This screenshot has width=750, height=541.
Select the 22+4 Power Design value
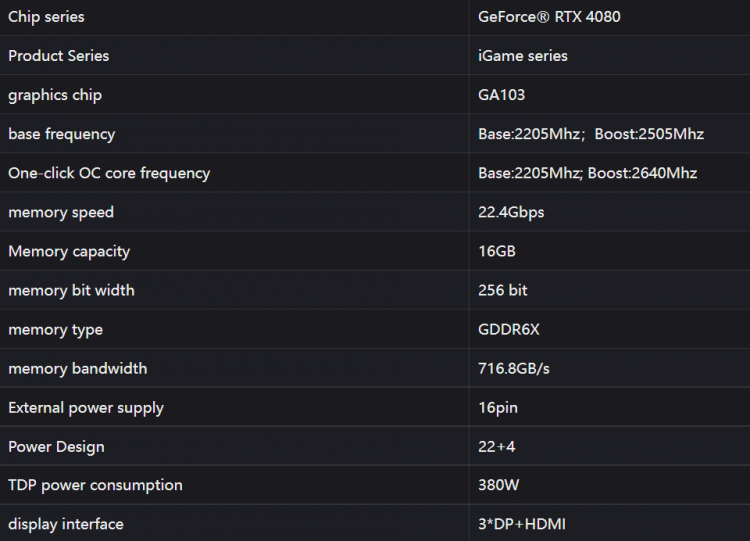(496, 446)
